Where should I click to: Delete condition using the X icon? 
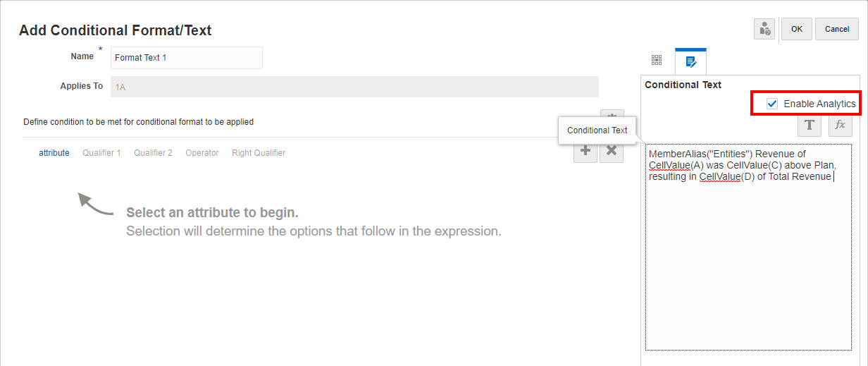[x=612, y=151]
